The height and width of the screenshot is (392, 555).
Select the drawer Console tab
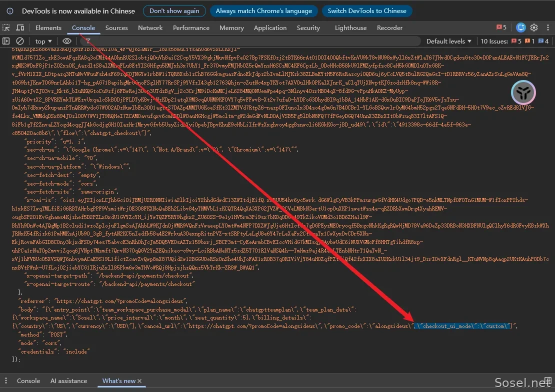pyautogui.click(x=28, y=380)
